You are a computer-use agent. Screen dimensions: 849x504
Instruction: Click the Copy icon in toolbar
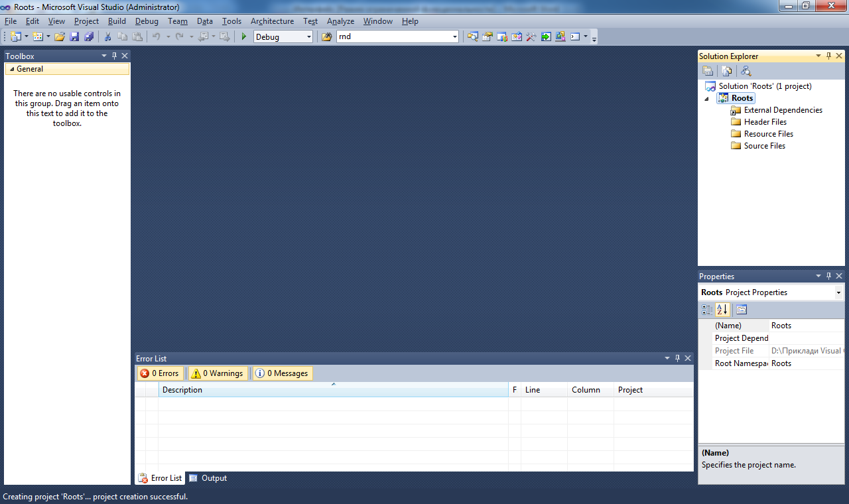click(x=122, y=36)
